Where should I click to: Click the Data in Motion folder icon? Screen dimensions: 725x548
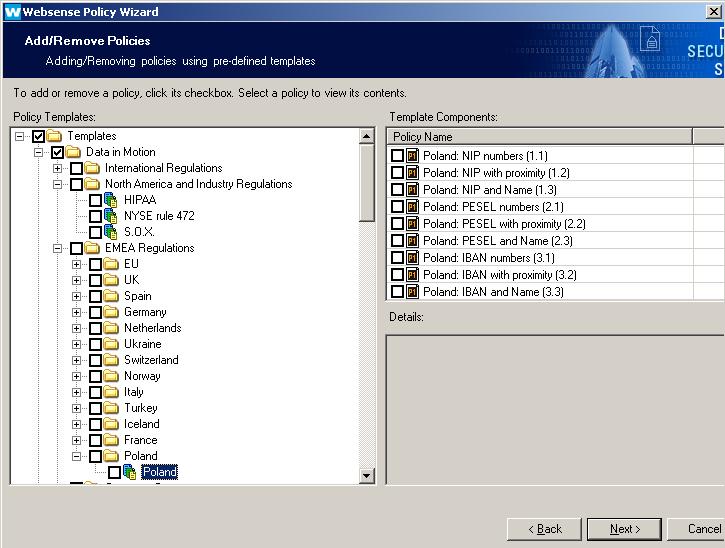(73, 152)
